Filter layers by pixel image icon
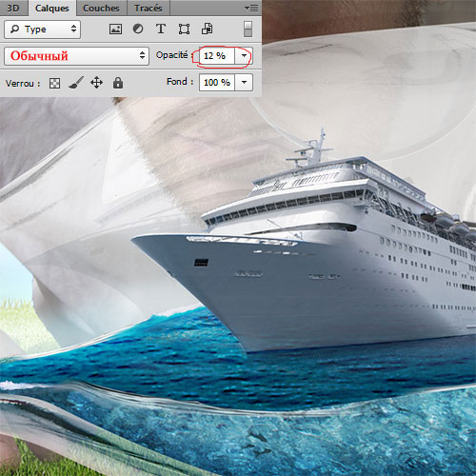Screen dimensions: 476x476 coord(115,30)
